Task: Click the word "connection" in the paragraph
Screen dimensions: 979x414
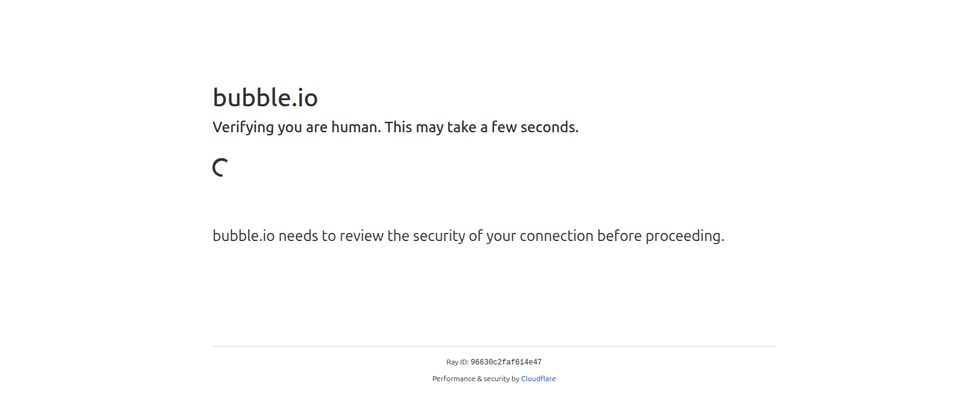Action: click(x=556, y=237)
